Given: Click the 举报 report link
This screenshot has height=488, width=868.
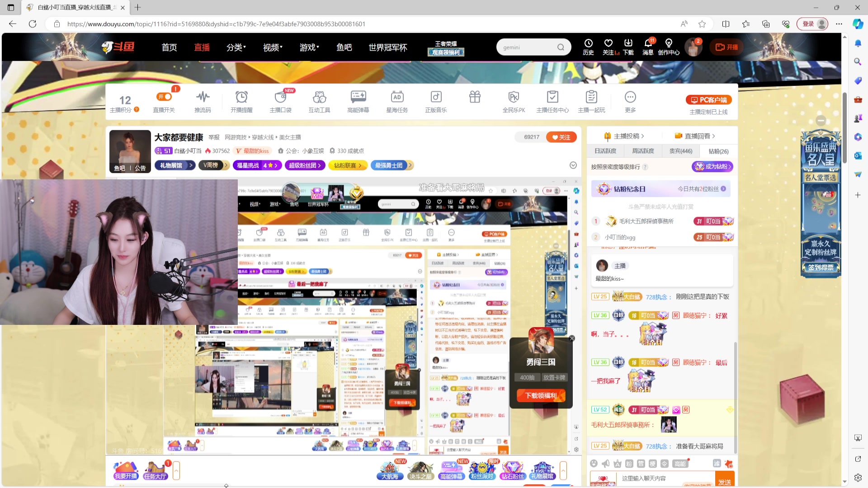Looking at the screenshot, I should tap(214, 137).
